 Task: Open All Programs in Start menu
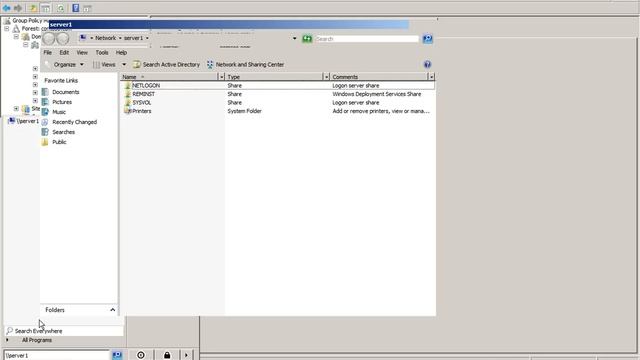pyautogui.click(x=37, y=340)
